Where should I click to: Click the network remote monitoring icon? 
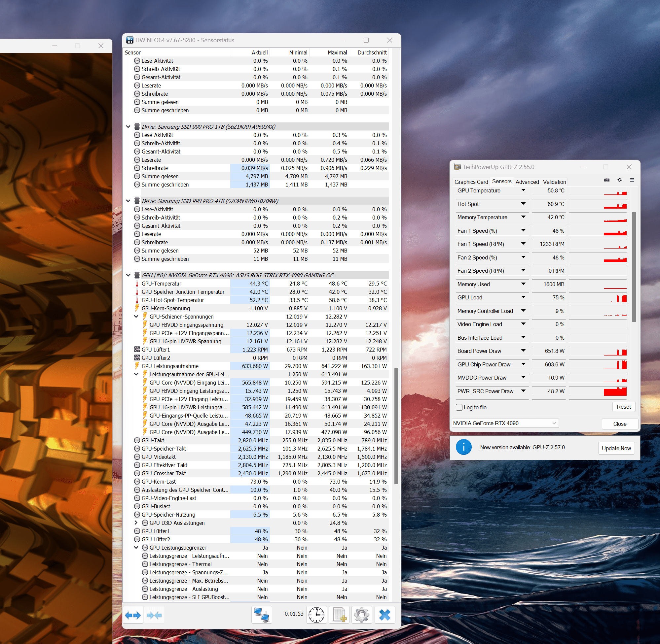pos(262,615)
